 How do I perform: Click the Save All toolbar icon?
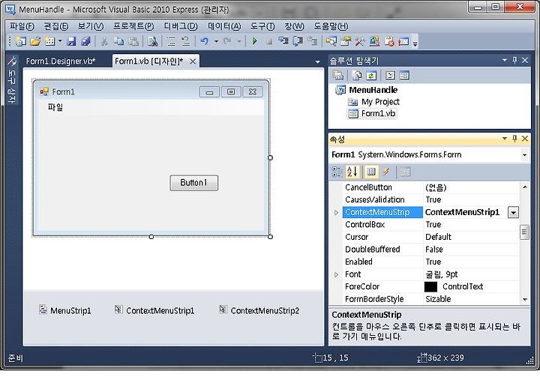pyautogui.click(x=85, y=42)
